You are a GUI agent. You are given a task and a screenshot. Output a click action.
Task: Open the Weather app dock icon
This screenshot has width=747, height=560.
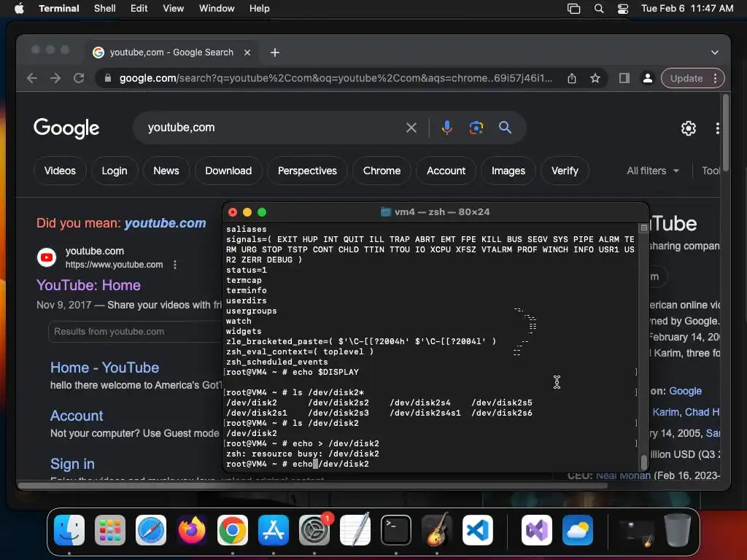point(578,529)
